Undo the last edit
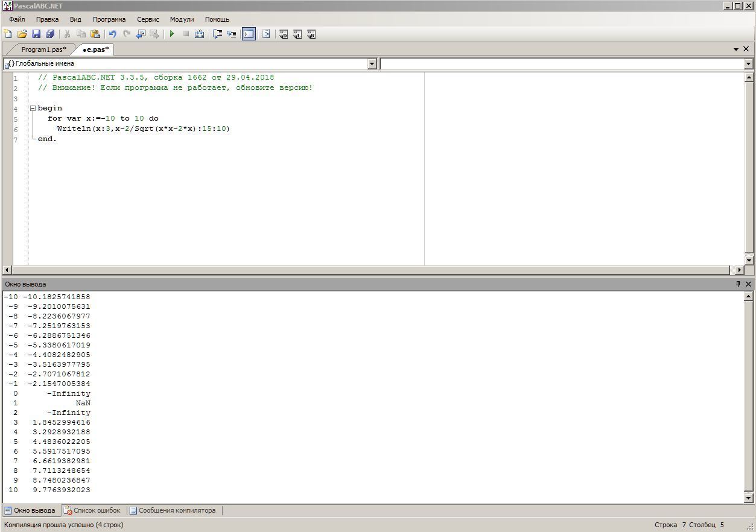This screenshot has height=532, width=756. [x=112, y=34]
